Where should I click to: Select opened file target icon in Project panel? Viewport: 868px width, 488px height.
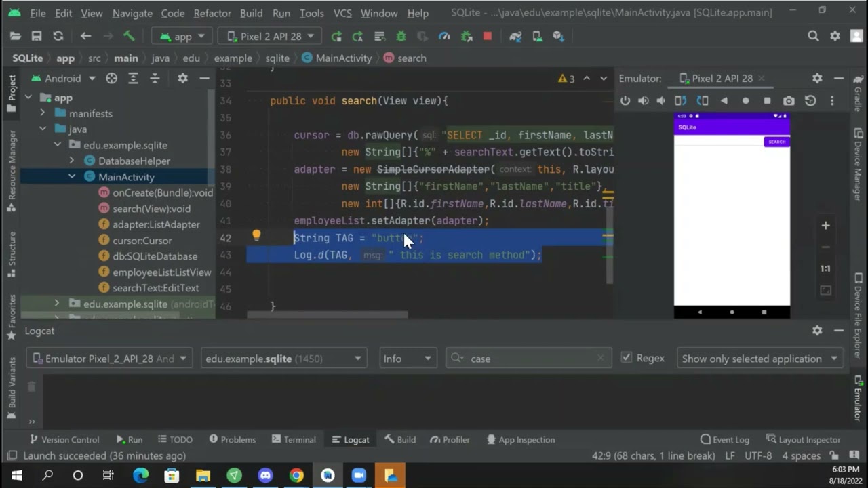(x=111, y=79)
